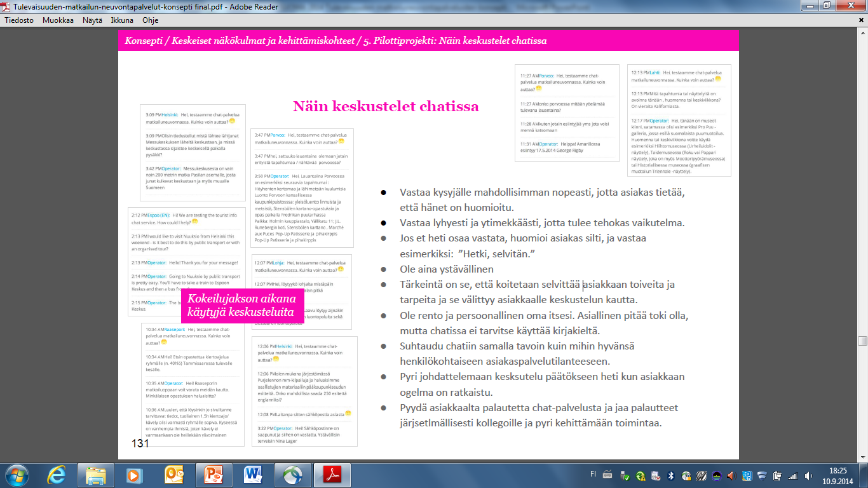868x488 pixels.
Task: Click Show desktop strip beside clock
Action: pos(864,475)
